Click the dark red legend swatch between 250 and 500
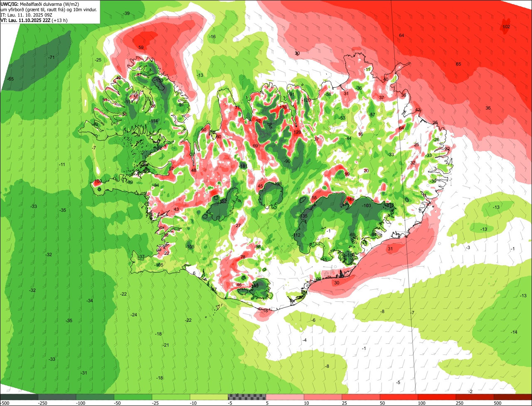This screenshot has width=532, height=406. [475, 397]
